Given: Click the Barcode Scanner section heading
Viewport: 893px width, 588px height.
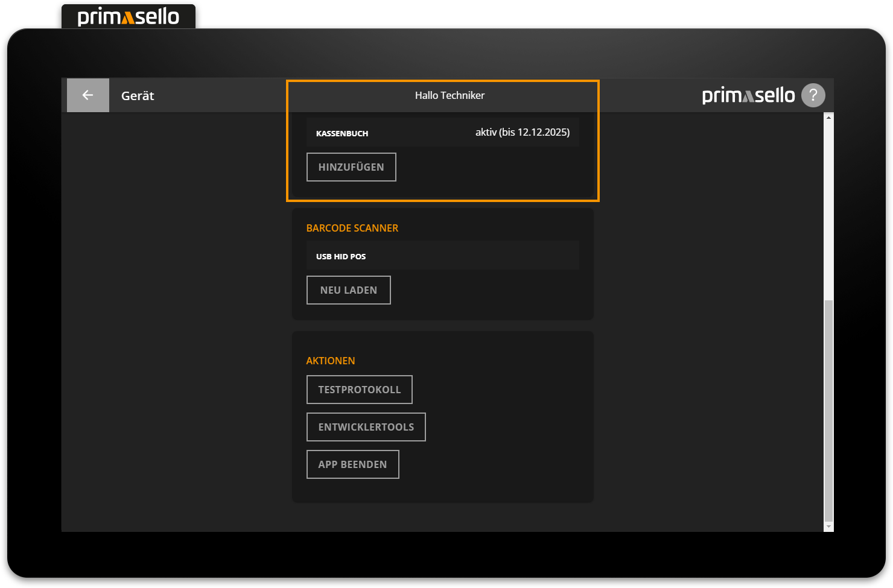Looking at the screenshot, I should 352,228.
